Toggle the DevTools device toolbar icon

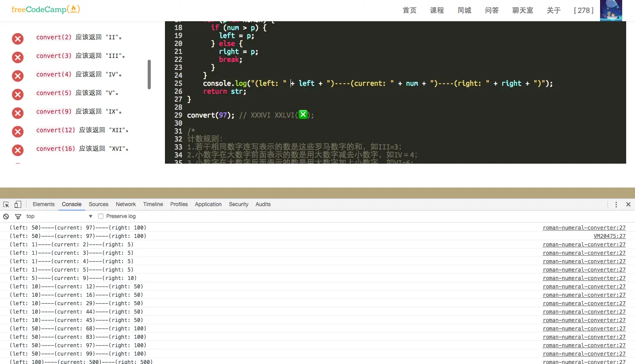(x=18, y=204)
